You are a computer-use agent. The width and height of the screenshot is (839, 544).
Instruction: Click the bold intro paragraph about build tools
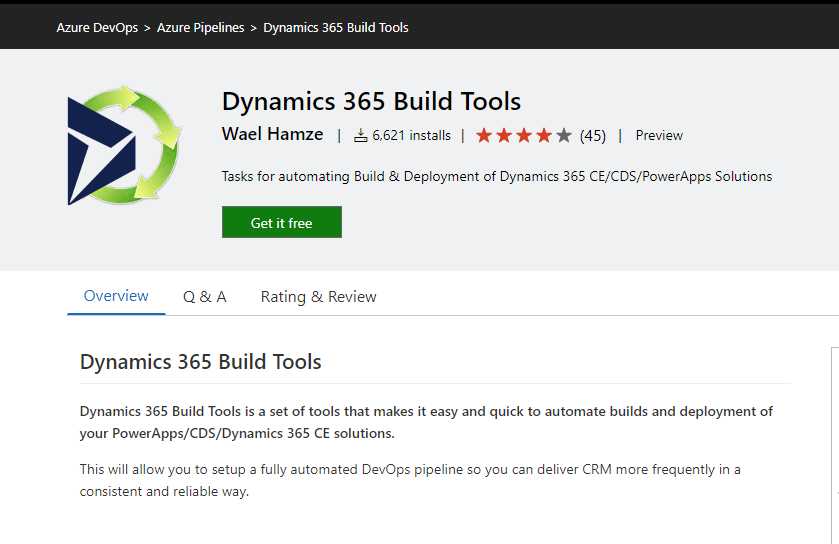[x=426, y=422]
